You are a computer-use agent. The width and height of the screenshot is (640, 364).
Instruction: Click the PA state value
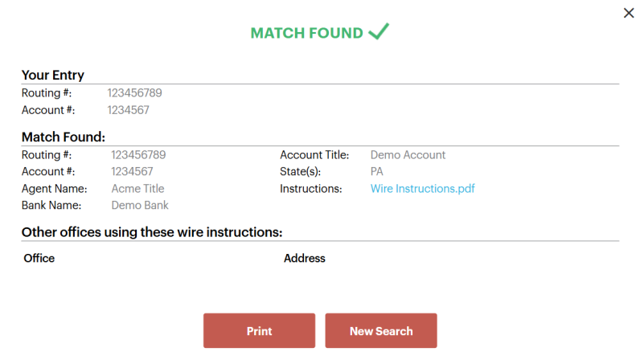click(377, 172)
